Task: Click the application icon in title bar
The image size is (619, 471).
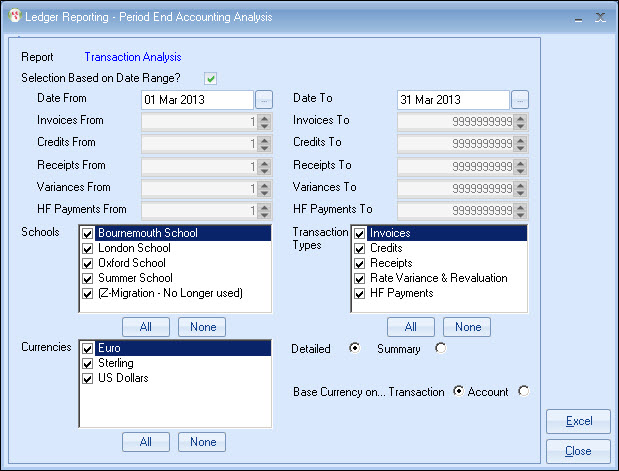Action: click(11, 17)
